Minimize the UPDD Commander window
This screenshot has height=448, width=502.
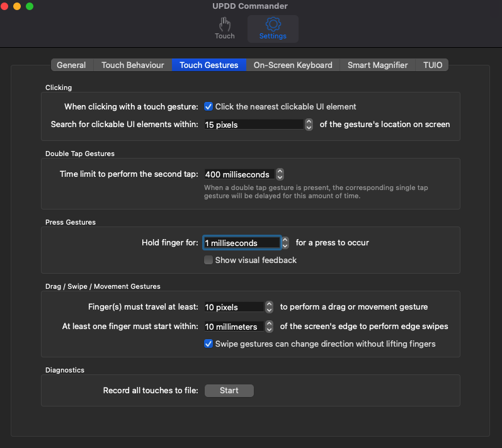pos(17,6)
